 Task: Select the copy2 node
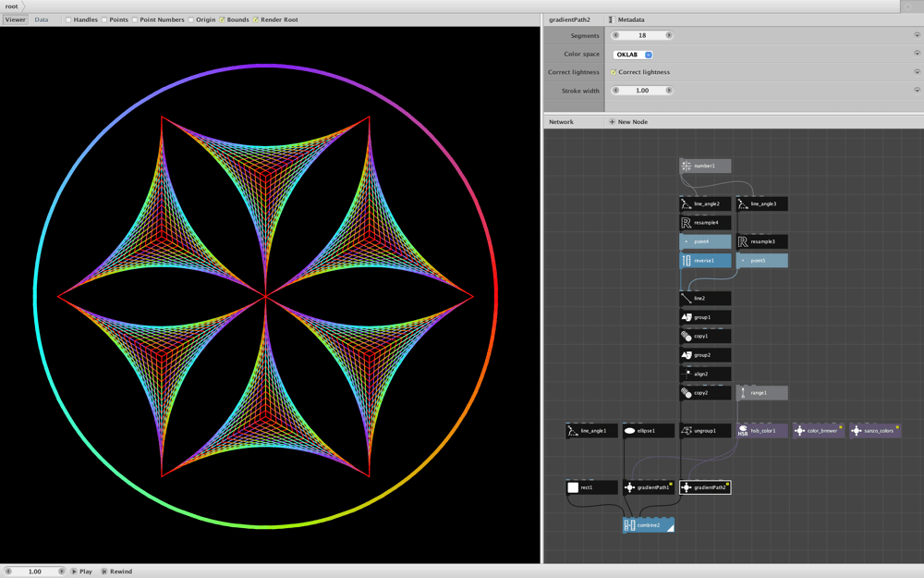coord(705,392)
